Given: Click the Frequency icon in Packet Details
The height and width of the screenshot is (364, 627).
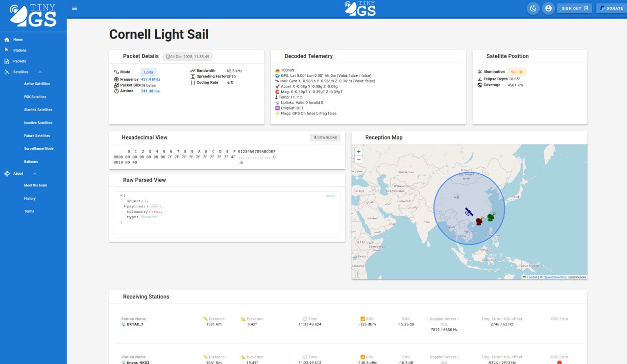Looking at the screenshot, I should click(117, 79).
